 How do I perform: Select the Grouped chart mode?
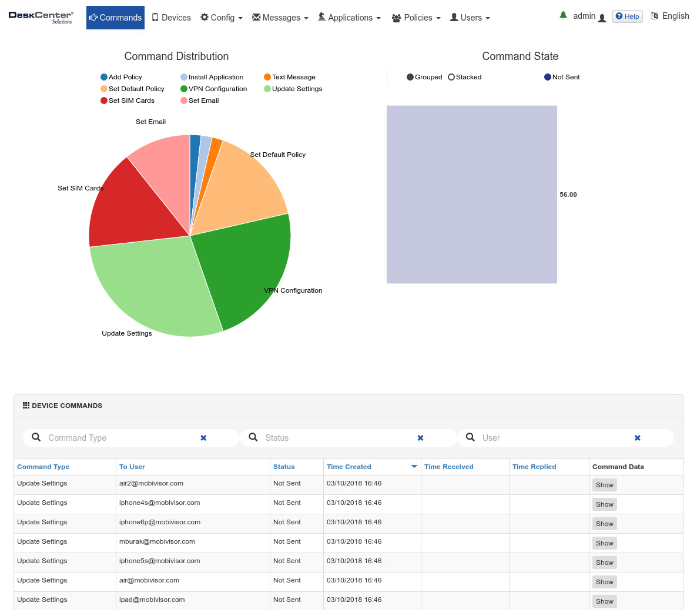click(410, 77)
